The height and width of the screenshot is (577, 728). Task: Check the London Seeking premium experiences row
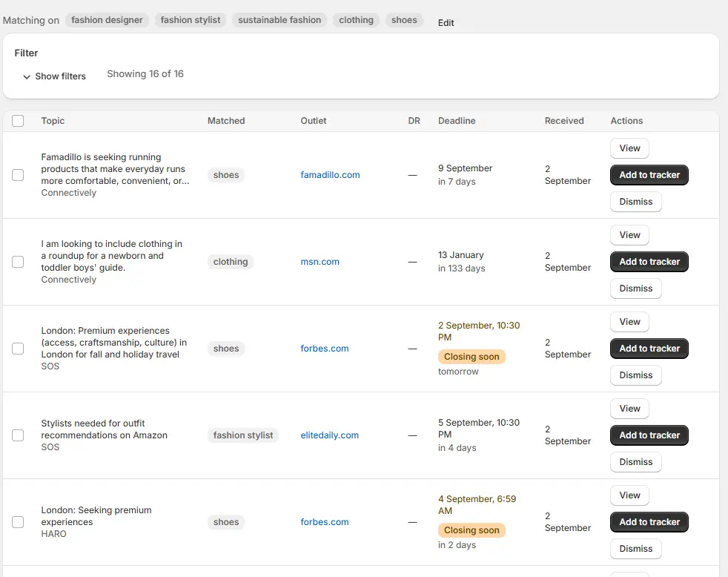[18, 522]
